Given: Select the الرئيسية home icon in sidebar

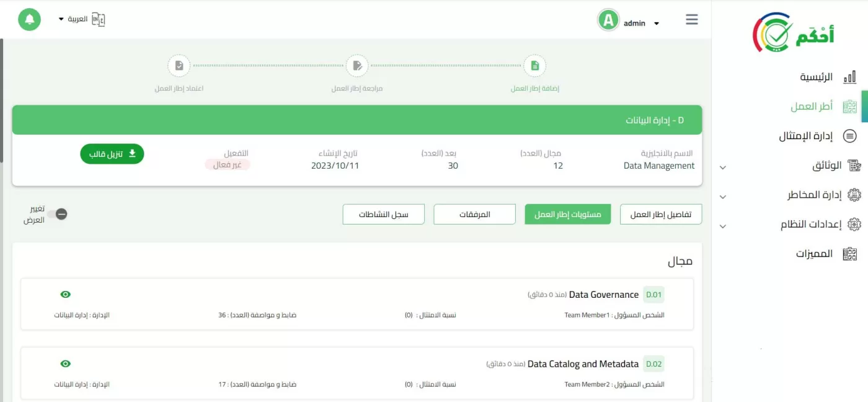Looking at the screenshot, I should point(850,76).
